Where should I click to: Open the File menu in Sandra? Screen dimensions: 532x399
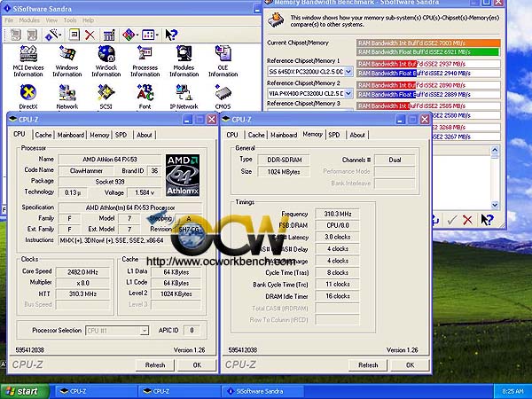pyautogui.click(x=9, y=20)
